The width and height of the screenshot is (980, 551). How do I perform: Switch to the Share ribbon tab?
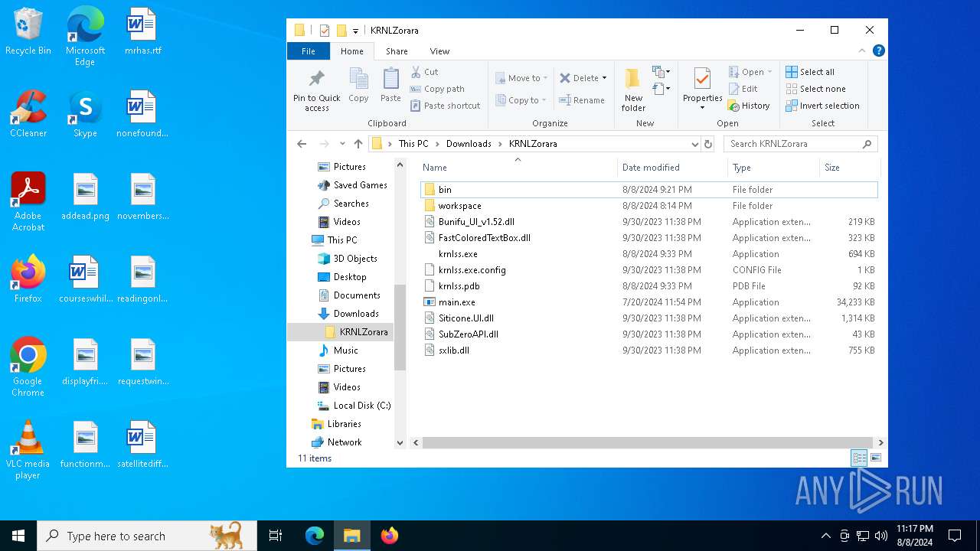click(397, 51)
